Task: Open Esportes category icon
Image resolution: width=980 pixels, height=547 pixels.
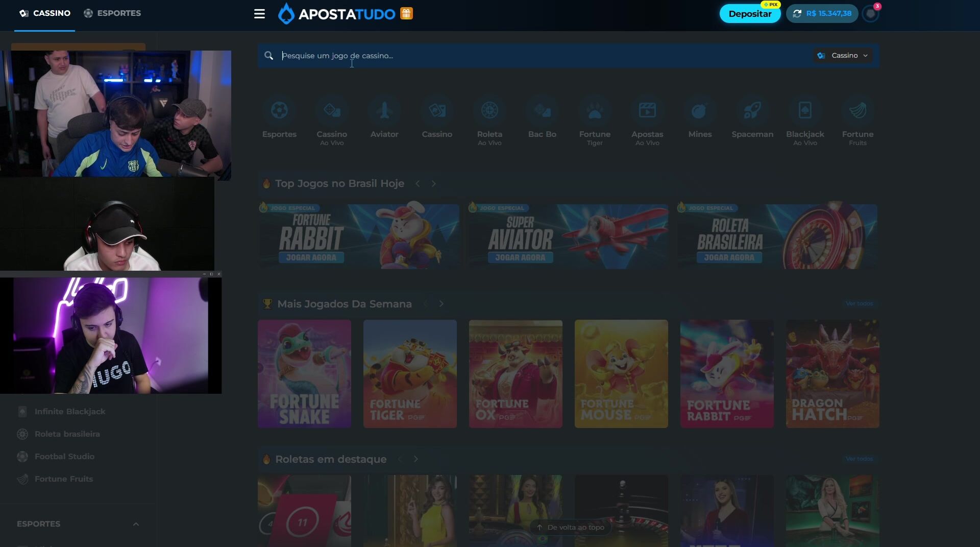Action: (x=279, y=110)
